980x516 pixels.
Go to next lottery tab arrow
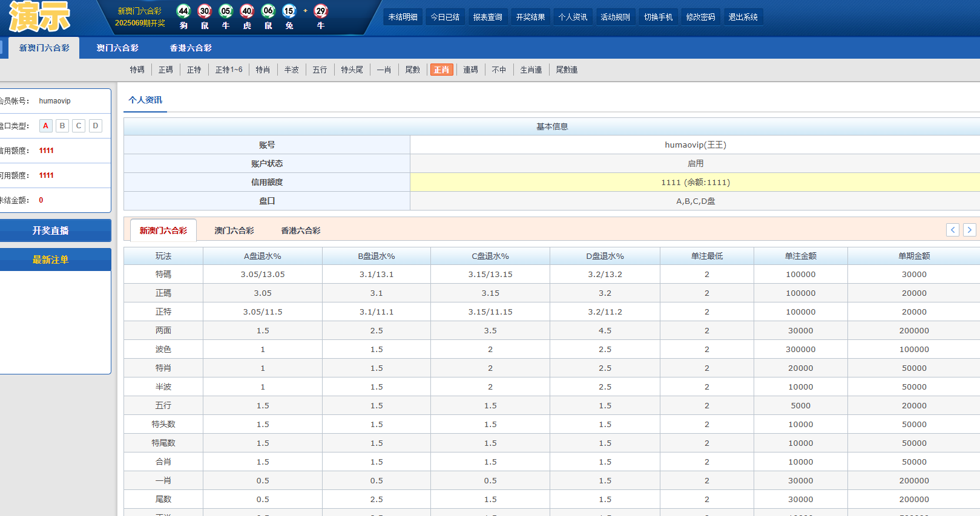coord(969,230)
